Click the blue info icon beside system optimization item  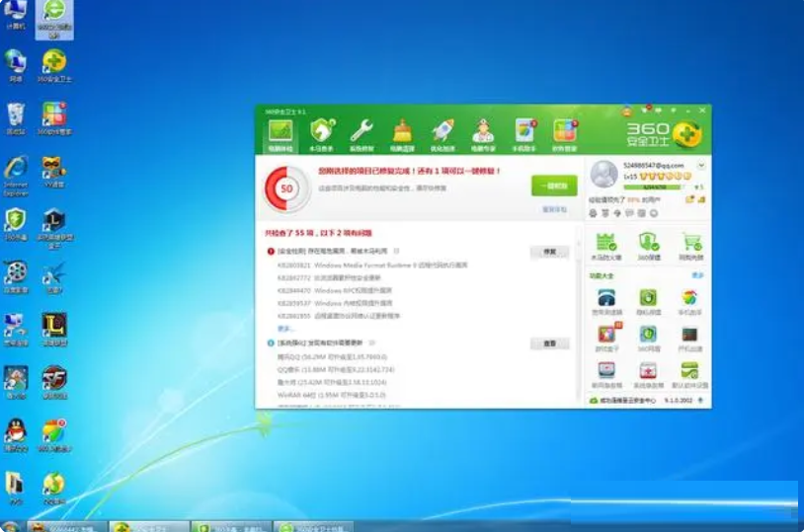271,342
